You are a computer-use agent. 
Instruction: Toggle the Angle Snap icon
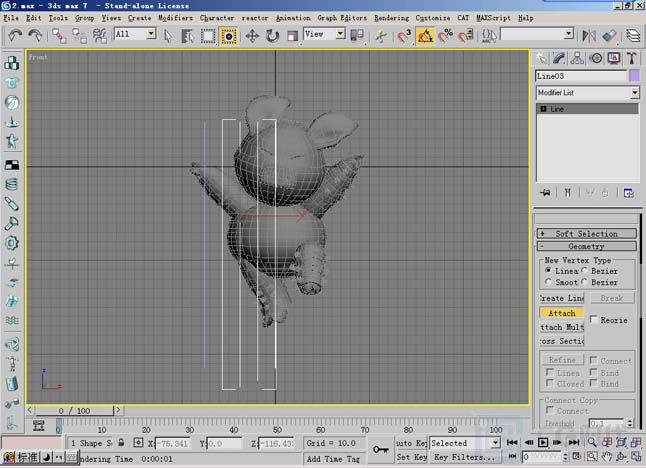(425, 36)
